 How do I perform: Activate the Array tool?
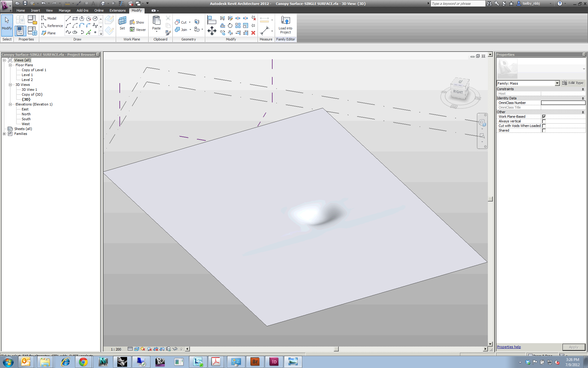[x=238, y=26]
